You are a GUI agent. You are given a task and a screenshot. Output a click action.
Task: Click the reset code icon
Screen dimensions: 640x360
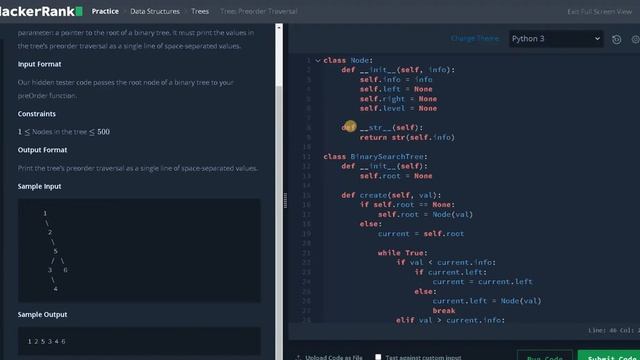pos(616,39)
